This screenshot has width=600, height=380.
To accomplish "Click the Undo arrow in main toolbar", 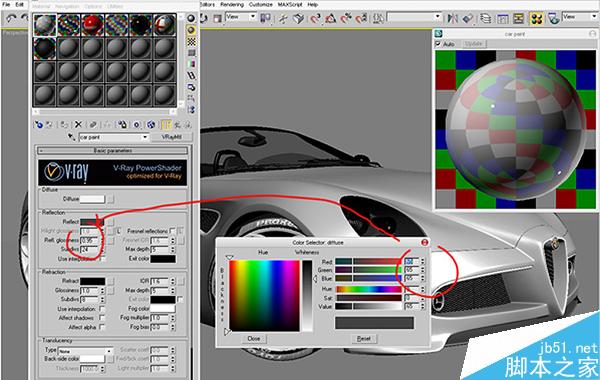I will point(11,18).
